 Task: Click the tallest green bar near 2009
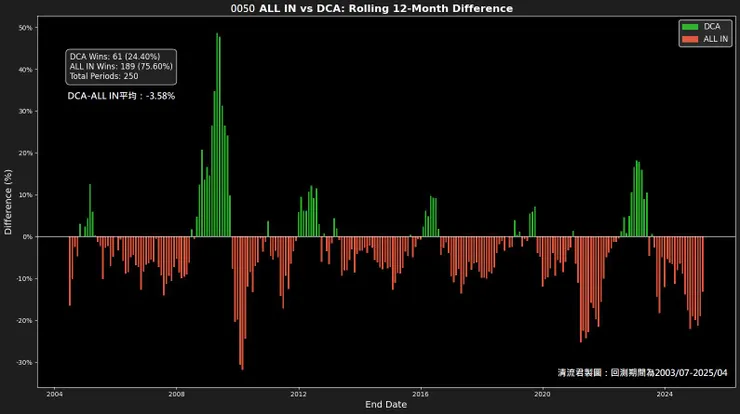coord(217,135)
